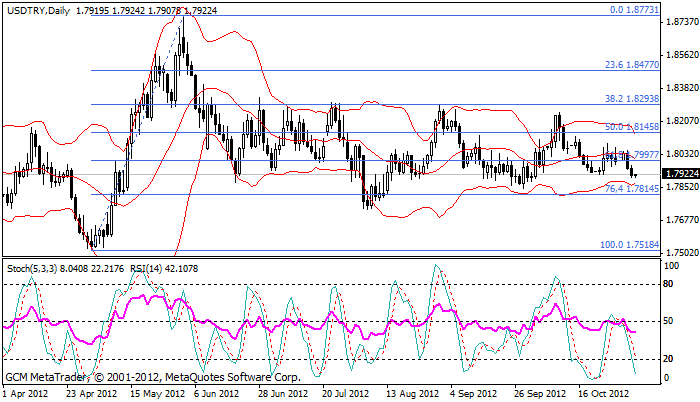This screenshot has height=402, width=700.
Task: Select the 0.0 1.87731 Fibonacci level label
Action: 634,9
